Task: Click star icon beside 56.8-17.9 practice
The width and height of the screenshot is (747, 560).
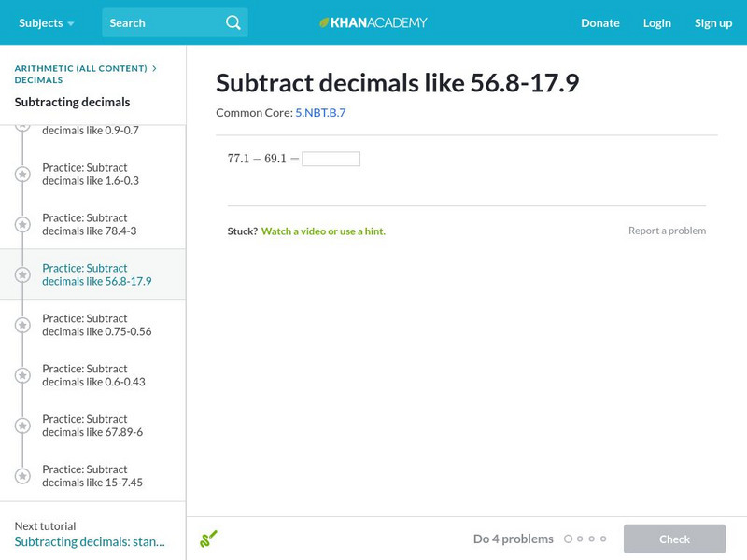Action: [22, 274]
